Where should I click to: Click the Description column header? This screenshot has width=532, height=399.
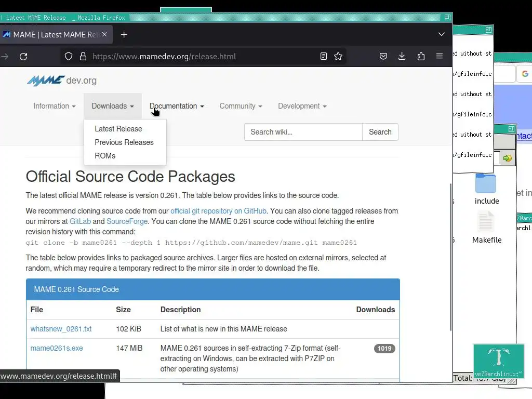tap(180, 310)
